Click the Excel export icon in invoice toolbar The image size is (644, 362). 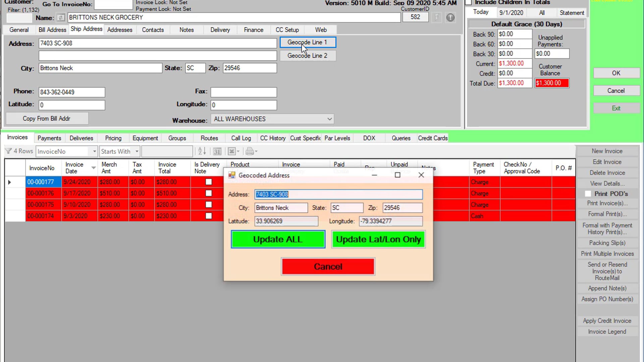pyautogui.click(x=231, y=152)
